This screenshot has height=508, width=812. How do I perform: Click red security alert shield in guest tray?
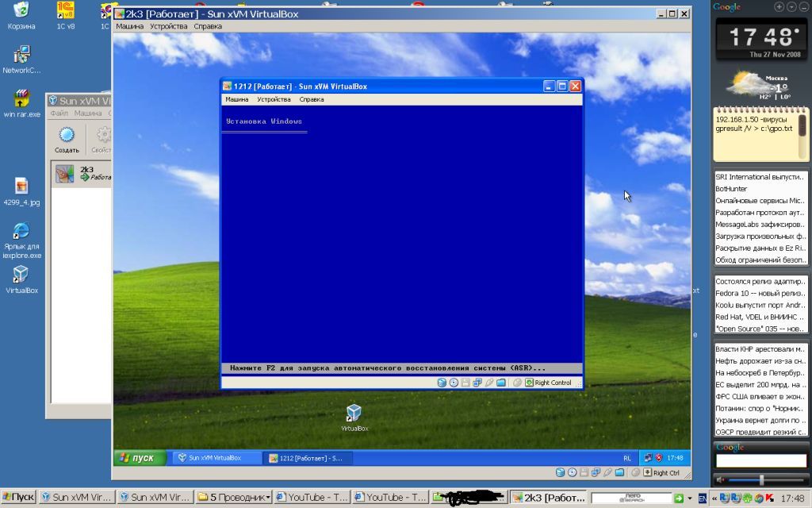(659, 458)
